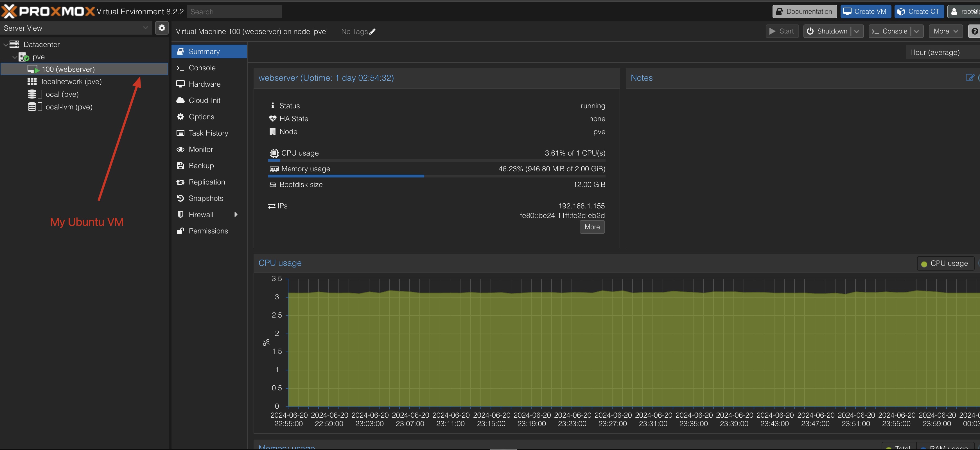Screen dimensions: 980x450
Task: Open the Cloud-Init tab
Action: pos(209,100)
